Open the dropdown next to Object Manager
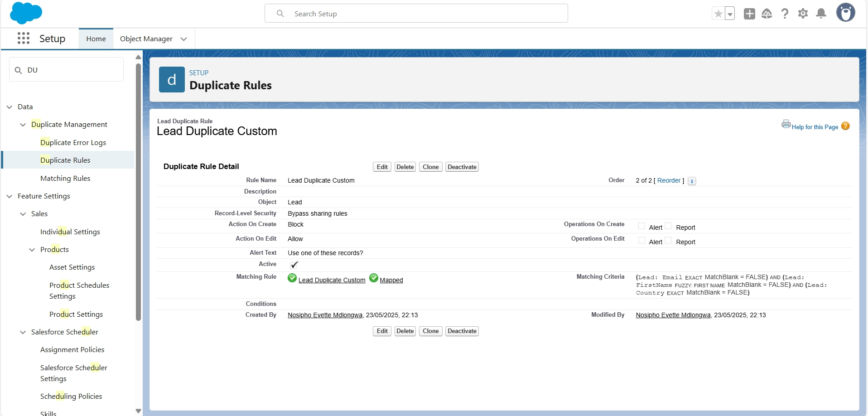The image size is (868, 416). [183, 39]
